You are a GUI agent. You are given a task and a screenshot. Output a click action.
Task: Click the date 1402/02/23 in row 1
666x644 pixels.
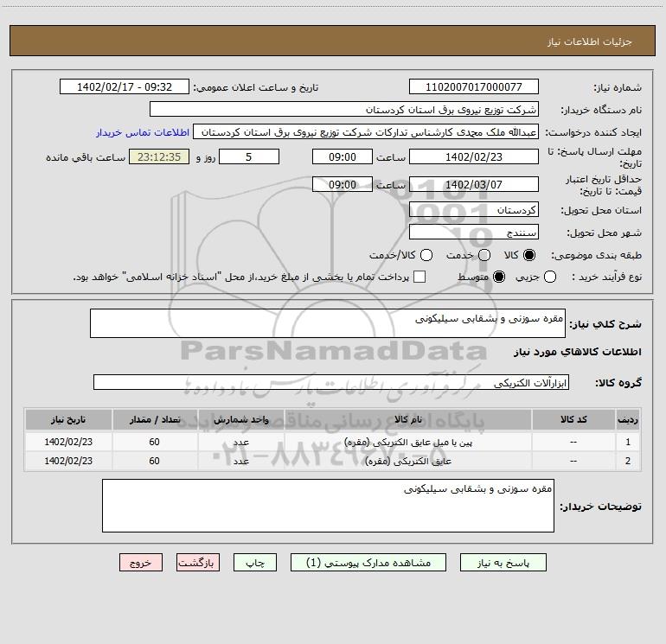[x=68, y=442]
